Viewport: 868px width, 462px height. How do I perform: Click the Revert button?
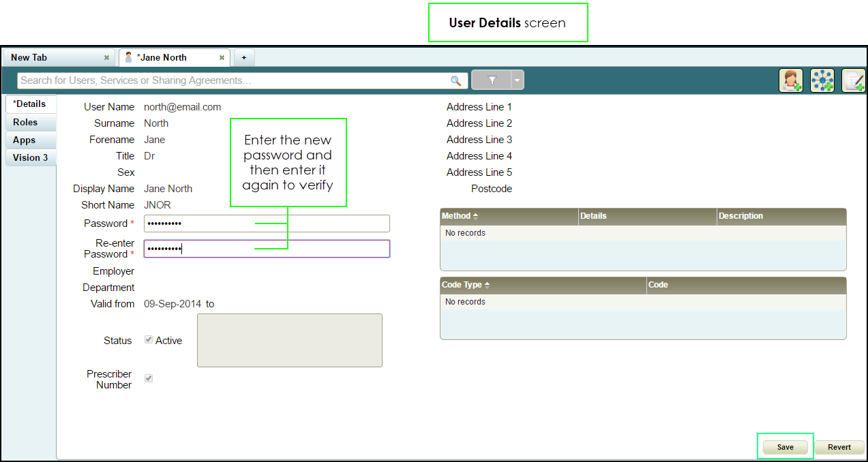click(x=839, y=447)
